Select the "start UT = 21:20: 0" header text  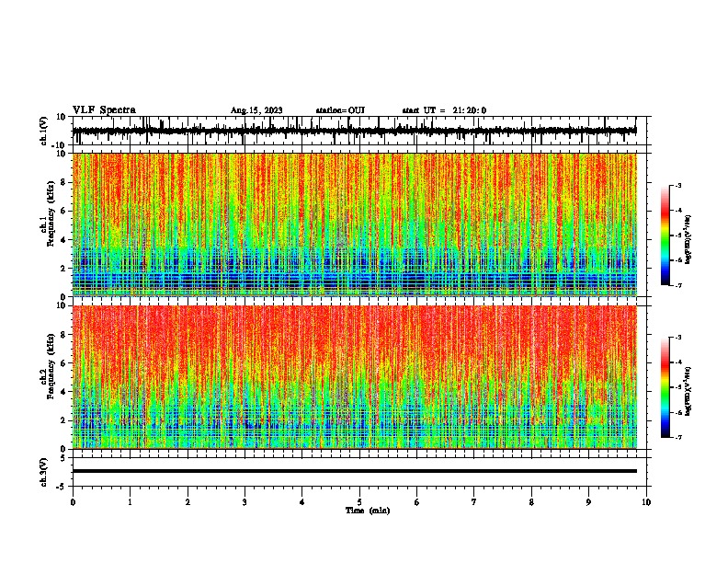coord(444,110)
